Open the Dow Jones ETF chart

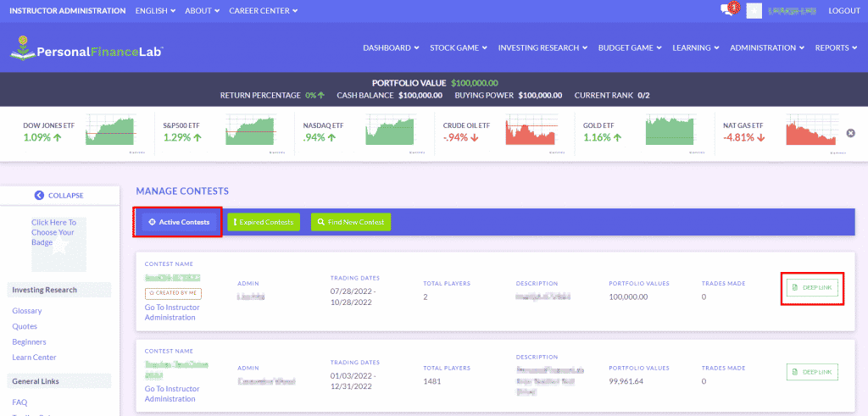coord(111,131)
